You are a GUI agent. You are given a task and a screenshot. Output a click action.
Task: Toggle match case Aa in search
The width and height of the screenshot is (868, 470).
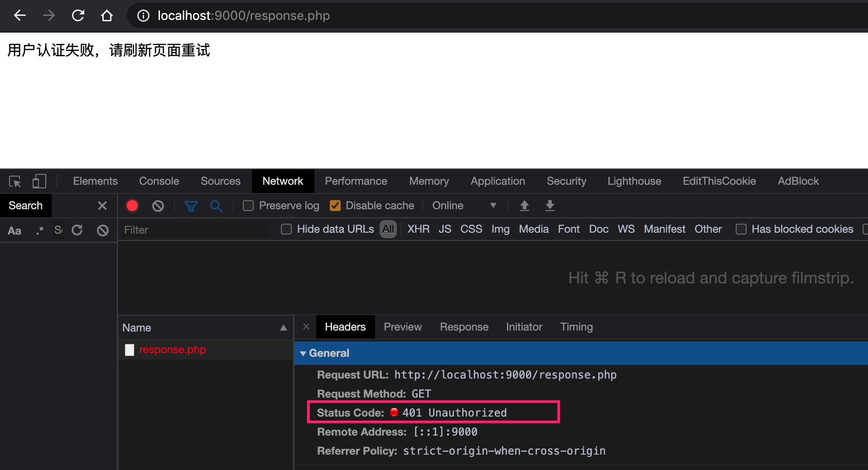(14, 230)
